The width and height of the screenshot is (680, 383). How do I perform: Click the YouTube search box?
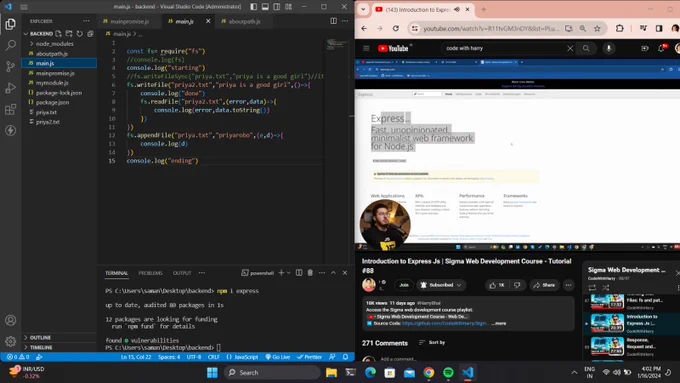click(503, 48)
